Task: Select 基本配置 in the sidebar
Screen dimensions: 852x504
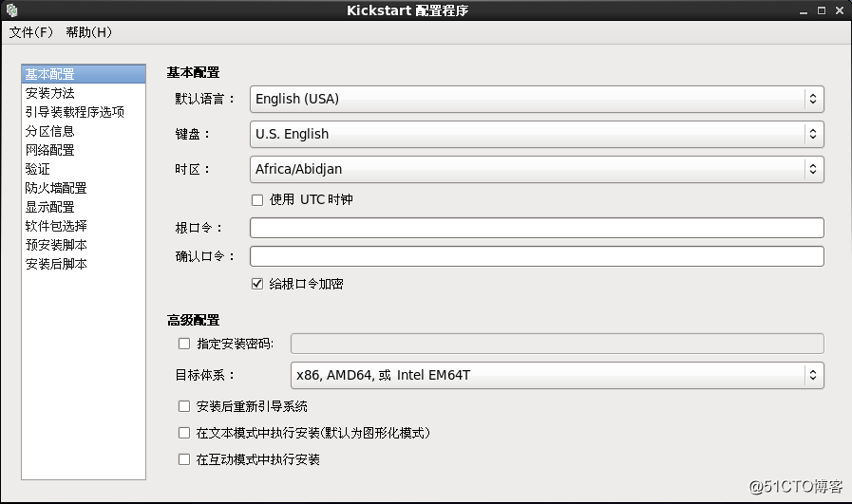Action: [84, 74]
